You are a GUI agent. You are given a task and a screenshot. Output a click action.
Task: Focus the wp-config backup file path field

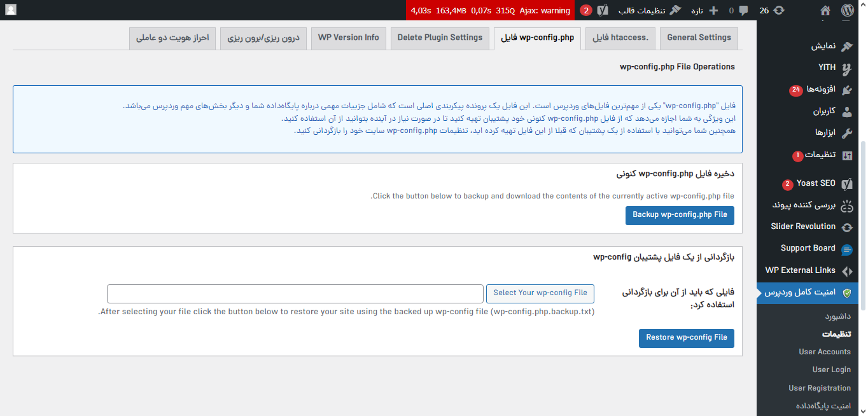[295, 294]
